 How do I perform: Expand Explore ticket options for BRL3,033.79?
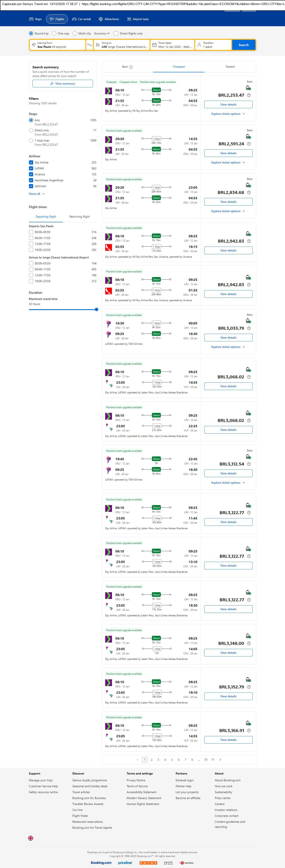point(228,347)
